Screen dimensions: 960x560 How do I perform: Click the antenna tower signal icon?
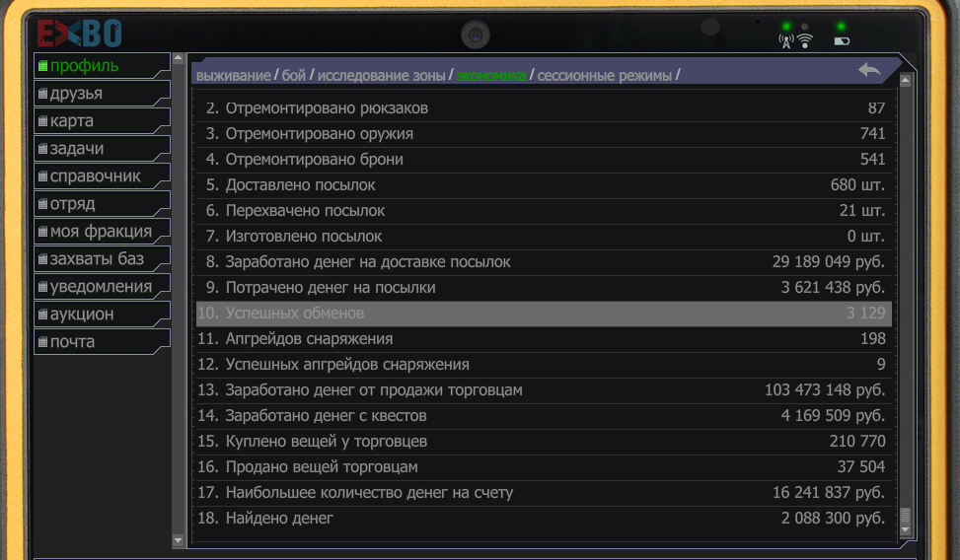click(x=786, y=41)
